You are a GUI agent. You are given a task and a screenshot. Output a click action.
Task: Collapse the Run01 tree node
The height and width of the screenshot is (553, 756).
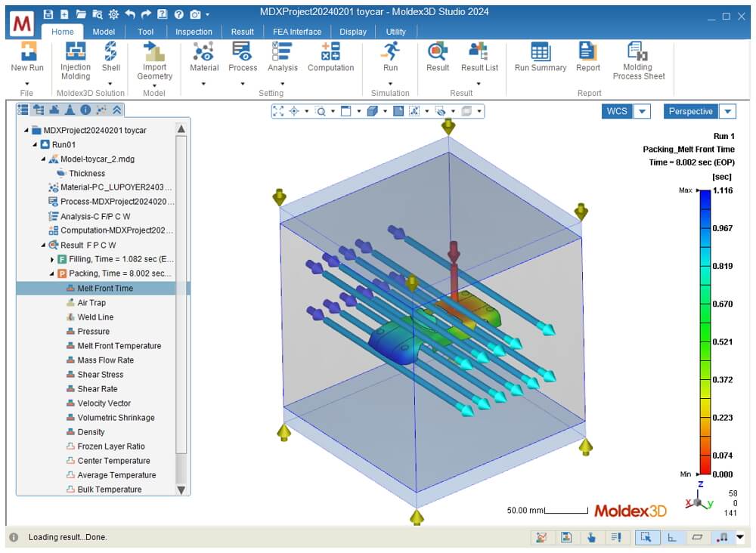click(35, 144)
